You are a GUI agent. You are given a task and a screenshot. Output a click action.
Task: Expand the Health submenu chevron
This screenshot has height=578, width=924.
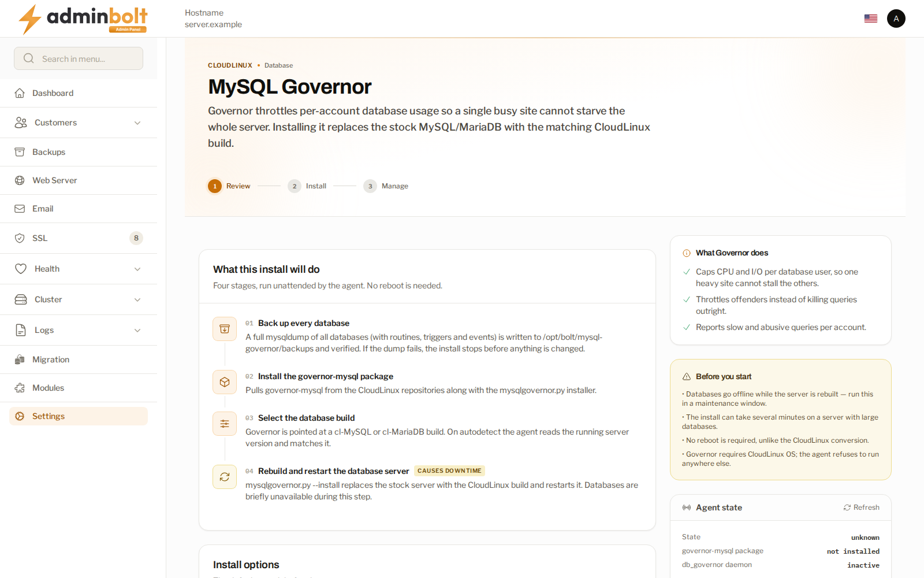pos(137,269)
